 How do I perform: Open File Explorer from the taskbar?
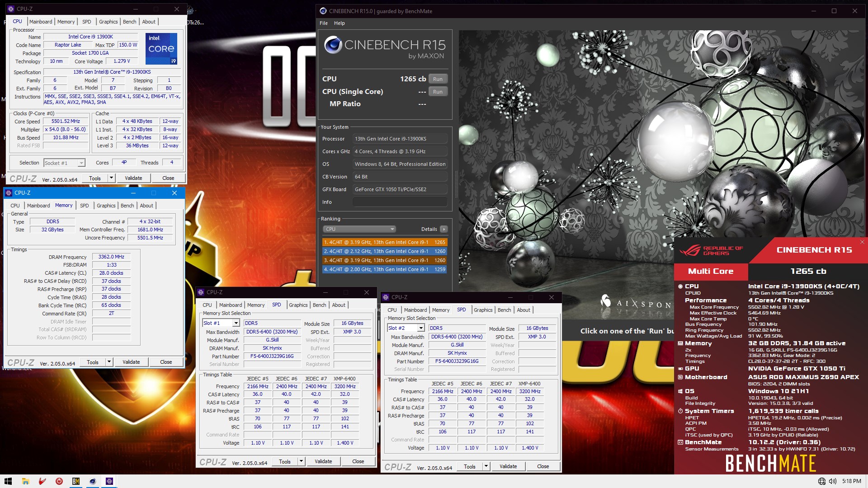[25, 481]
